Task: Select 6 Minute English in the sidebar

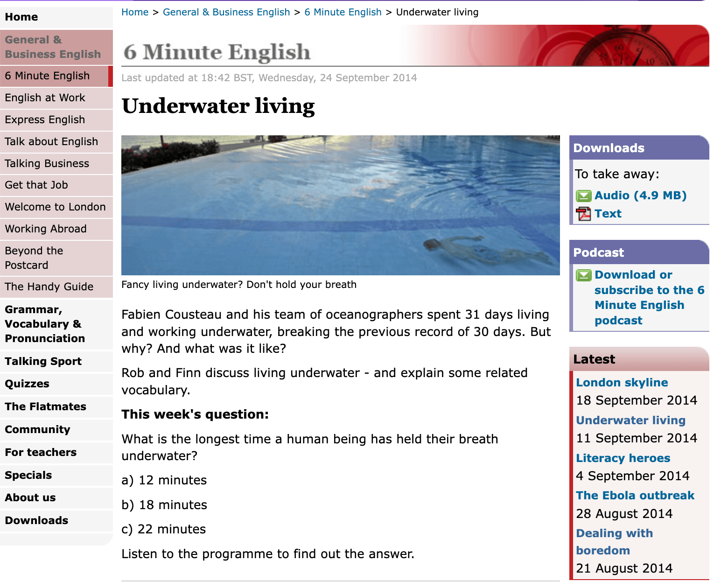Action: pos(47,76)
